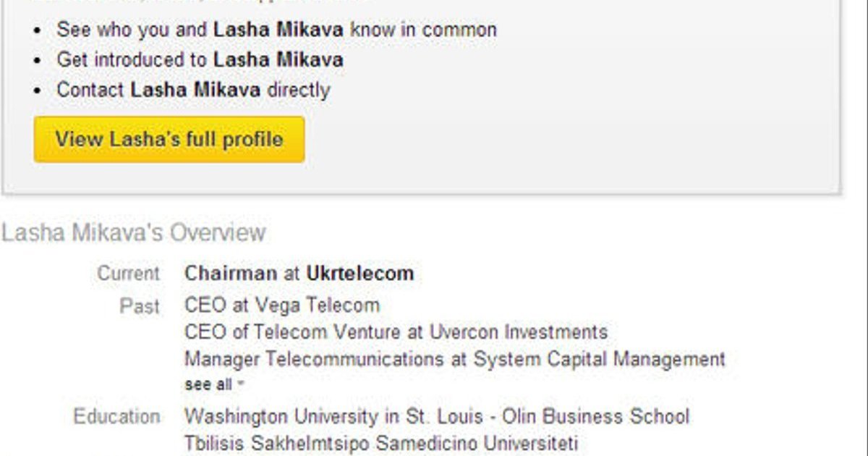Click Tbilisis Sakhelmtsipo Samedicino Universiteti entry
Viewport: 868px width, 456px height.
click(x=380, y=443)
